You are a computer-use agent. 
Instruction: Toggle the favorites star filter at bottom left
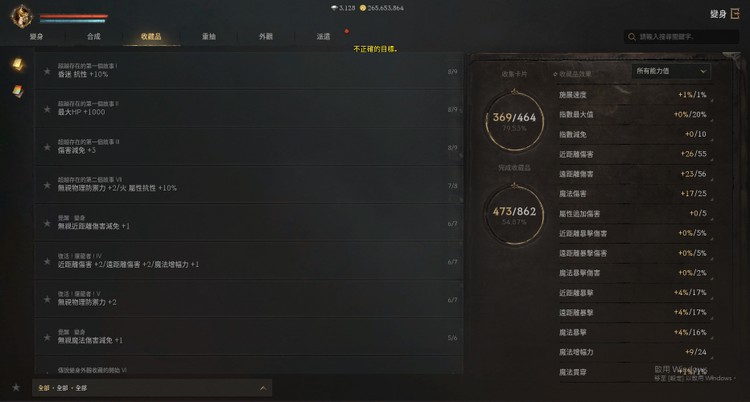(x=16, y=387)
